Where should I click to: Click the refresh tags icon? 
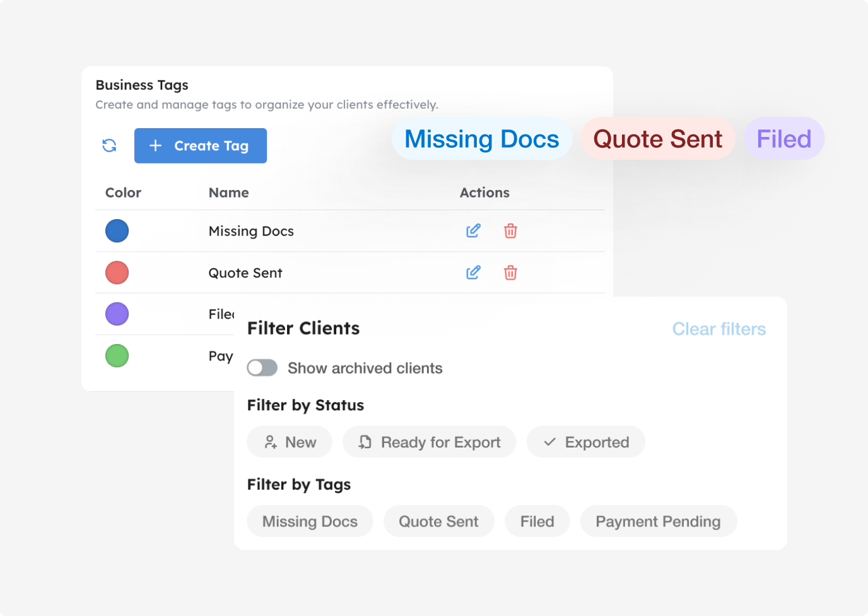109,146
